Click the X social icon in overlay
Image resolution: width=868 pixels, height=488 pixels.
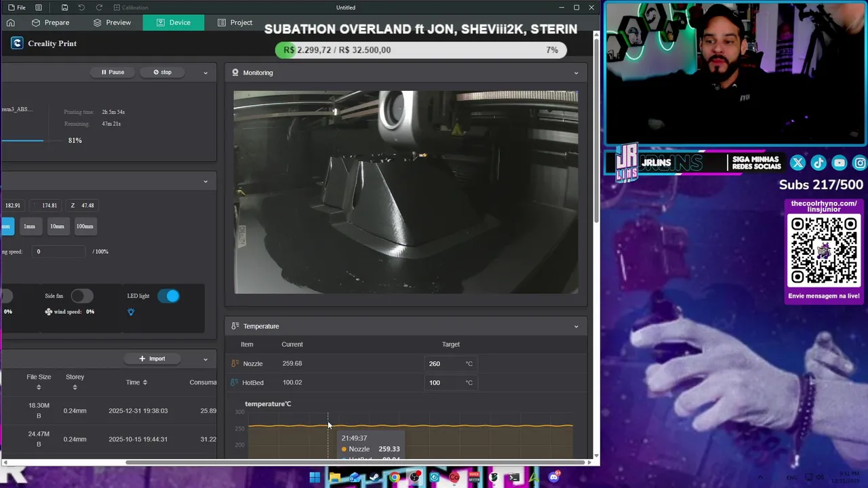click(x=797, y=163)
